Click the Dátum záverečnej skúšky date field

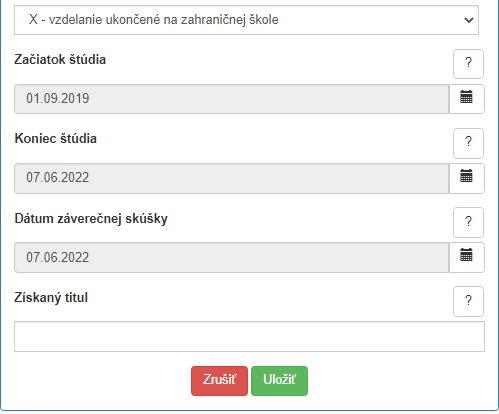[232, 257]
